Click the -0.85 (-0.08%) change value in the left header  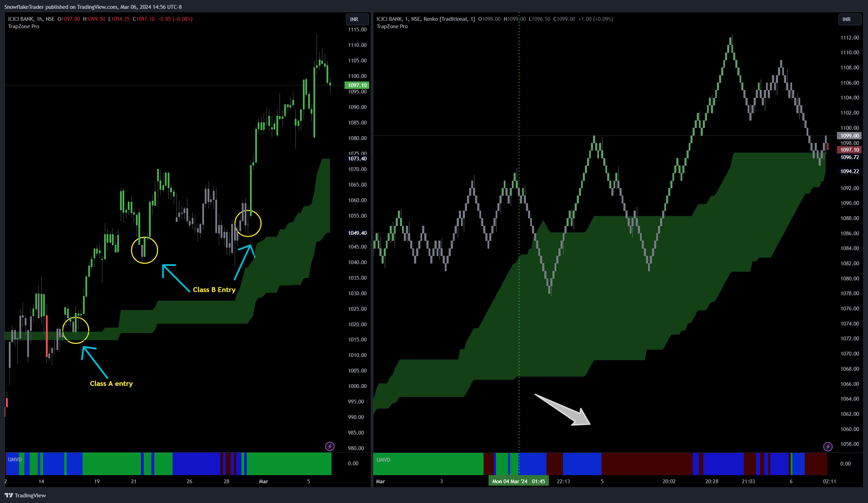coord(175,19)
